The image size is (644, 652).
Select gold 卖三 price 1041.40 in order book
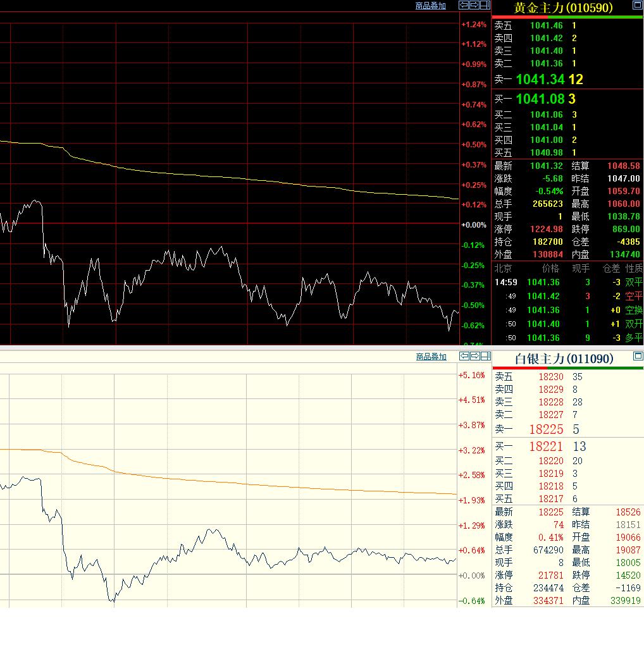(546, 51)
